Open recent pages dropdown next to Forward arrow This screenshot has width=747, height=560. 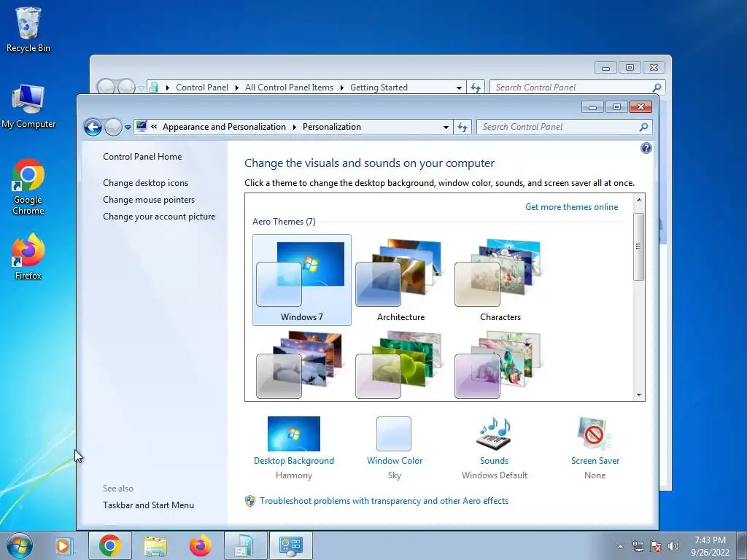pyautogui.click(x=128, y=128)
